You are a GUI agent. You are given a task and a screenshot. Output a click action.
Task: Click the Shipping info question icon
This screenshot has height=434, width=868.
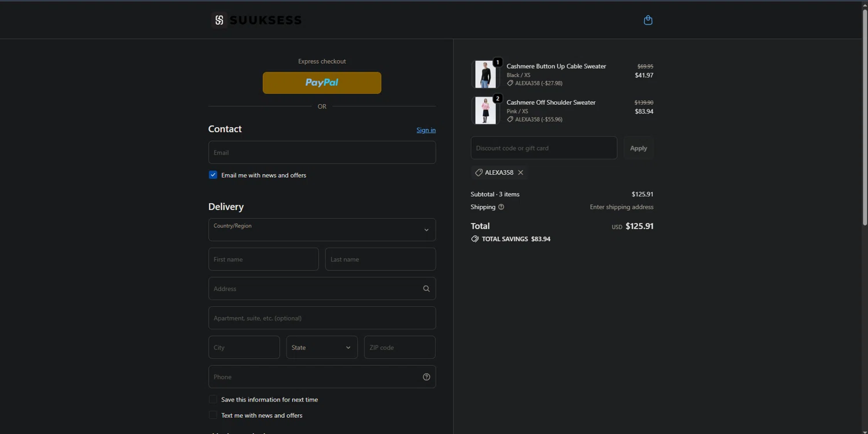pos(501,207)
